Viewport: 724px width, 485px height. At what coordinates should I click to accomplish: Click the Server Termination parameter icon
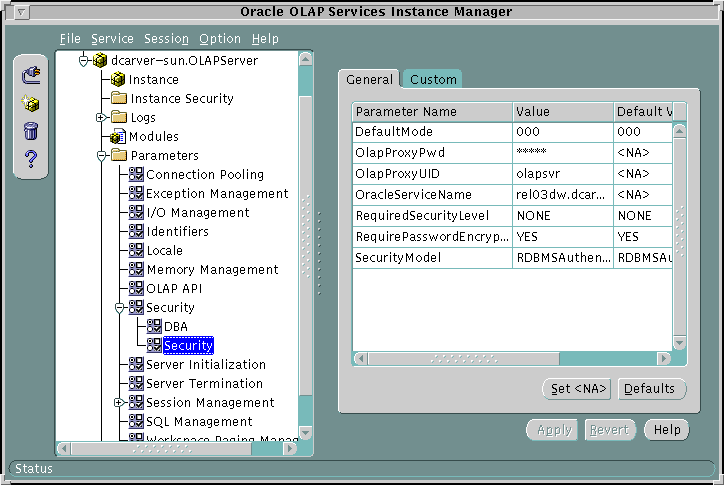point(136,383)
